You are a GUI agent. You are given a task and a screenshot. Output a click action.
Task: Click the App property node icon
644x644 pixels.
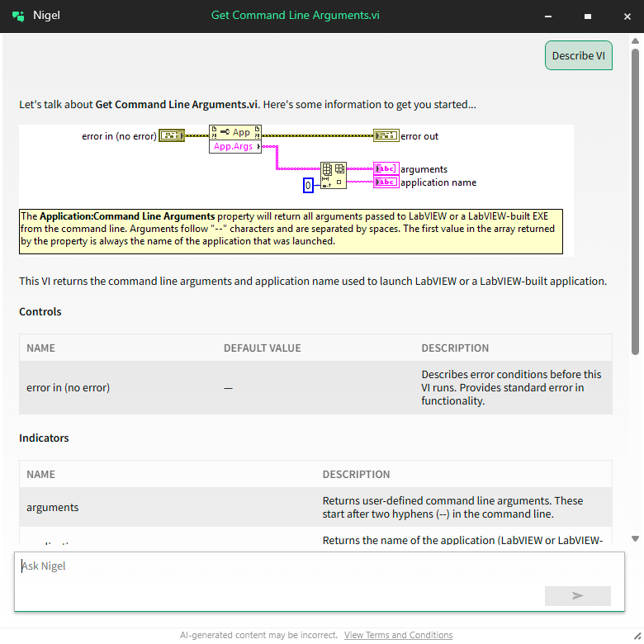coord(235,132)
